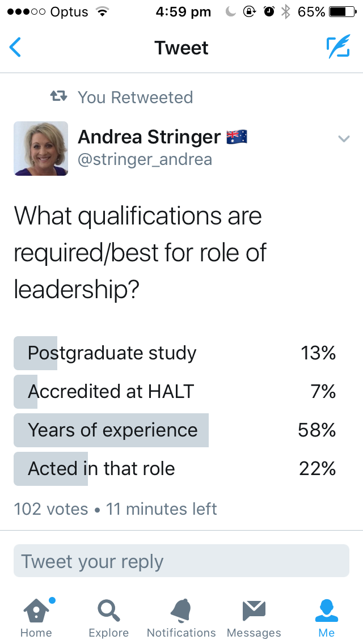
Task: Tap the back arrow icon
Action: (x=15, y=48)
